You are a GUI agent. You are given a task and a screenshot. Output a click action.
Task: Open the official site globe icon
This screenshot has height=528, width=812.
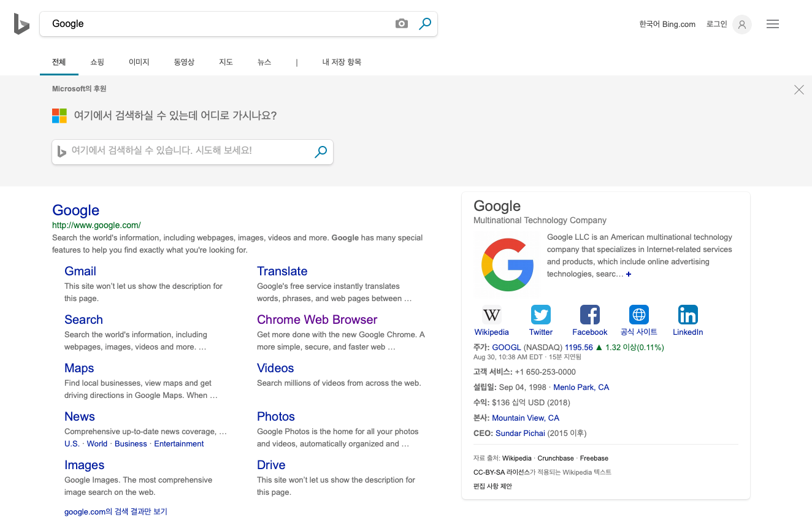tap(639, 315)
